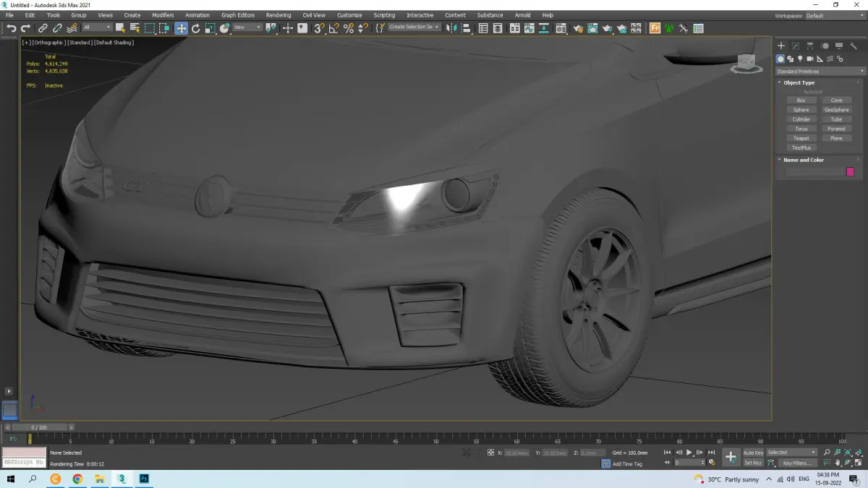Open the Select by Name list icon
The image size is (868, 488).
135,28
